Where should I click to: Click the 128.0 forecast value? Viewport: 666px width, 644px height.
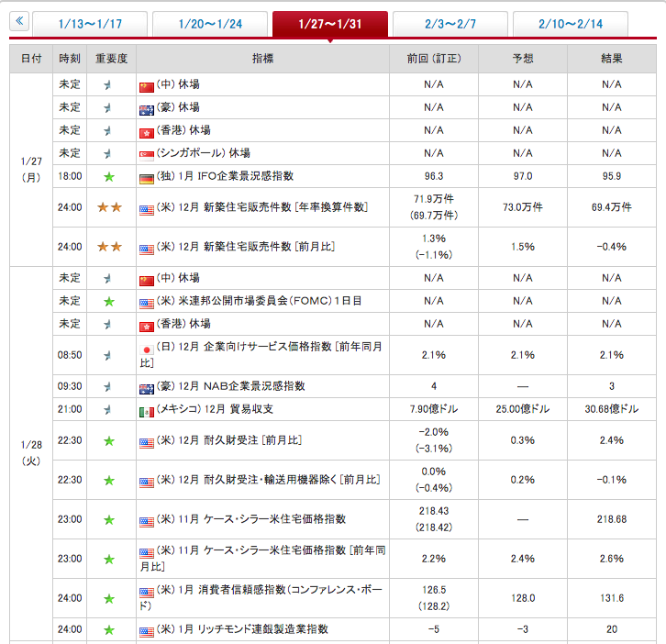point(523,598)
